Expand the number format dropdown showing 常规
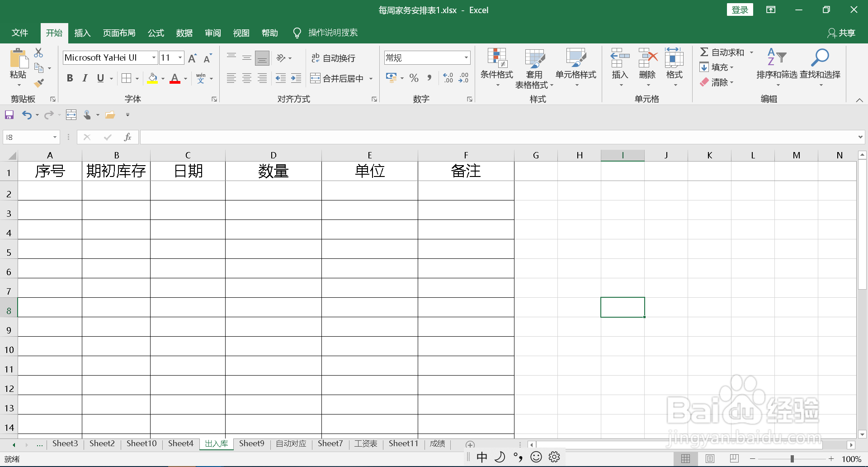The height and width of the screenshot is (467, 868). (466, 57)
